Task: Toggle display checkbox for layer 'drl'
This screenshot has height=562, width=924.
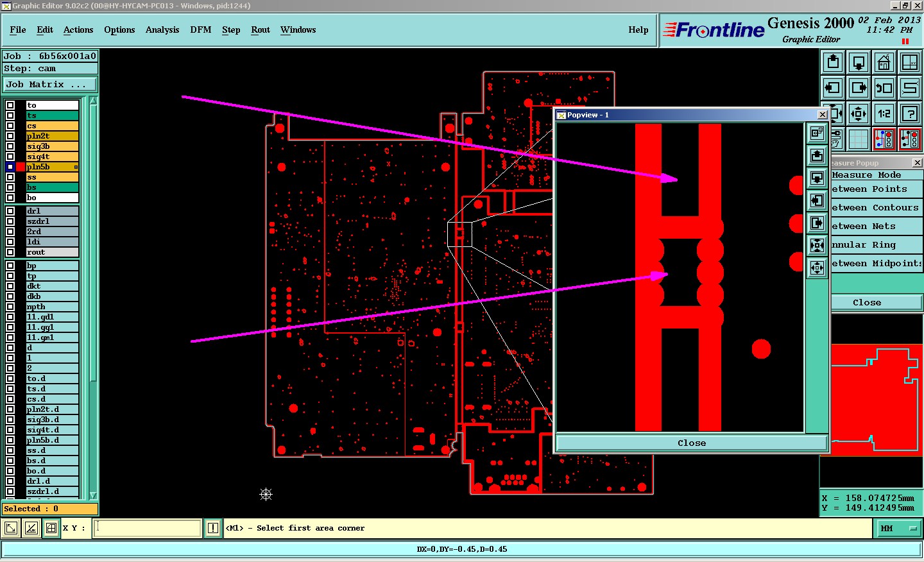Action: point(10,211)
